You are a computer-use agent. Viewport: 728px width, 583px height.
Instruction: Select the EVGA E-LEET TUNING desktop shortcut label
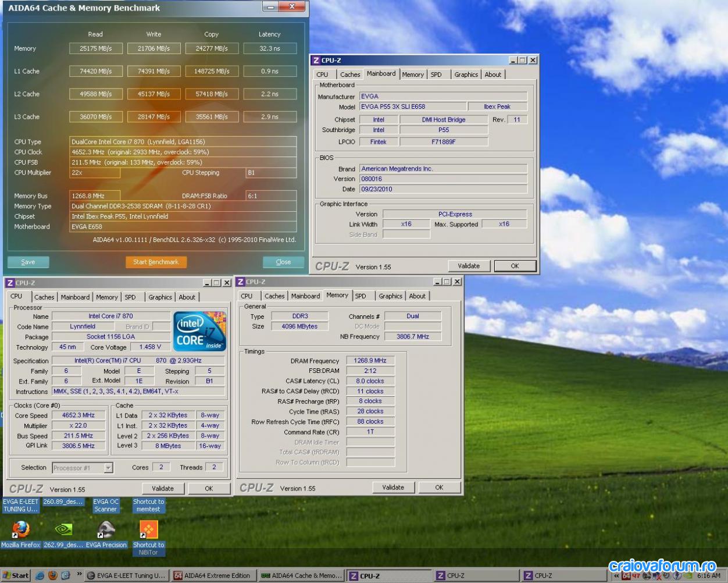click(x=21, y=505)
